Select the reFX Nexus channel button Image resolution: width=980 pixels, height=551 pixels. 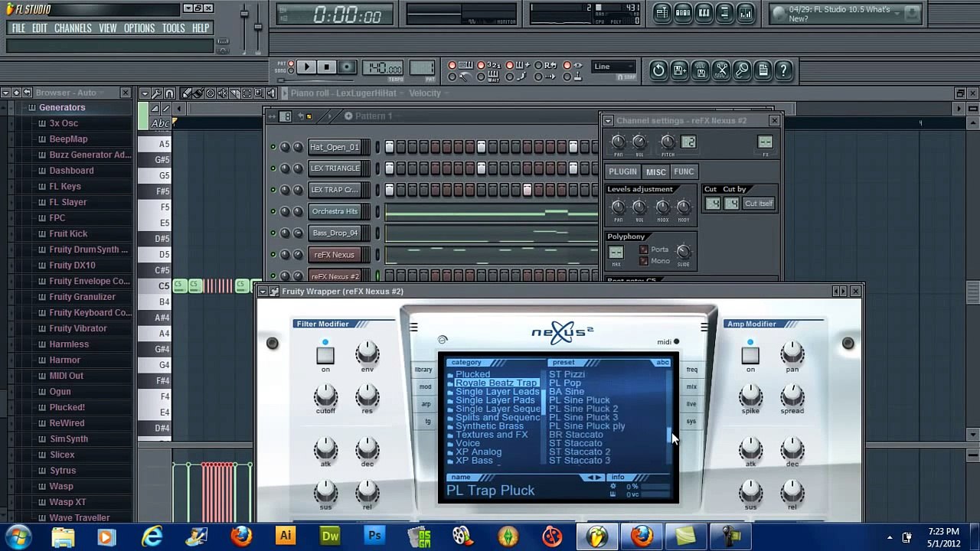tap(334, 255)
